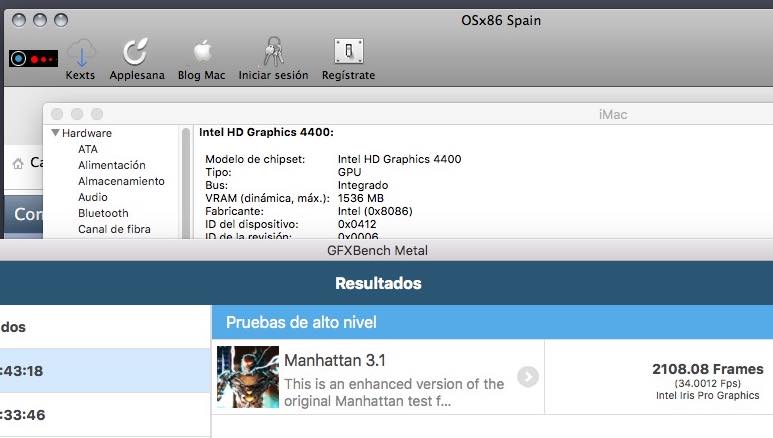The height and width of the screenshot is (438, 773).
Task: Click the Manhattan 3.1 thumbnail image
Action: click(x=248, y=377)
